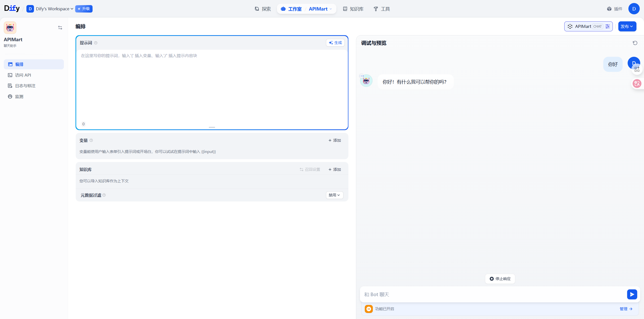Expand APIMart app switcher in top navigation
Image resolution: width=644 pixels, height=319 pixels.
(320, 9)
